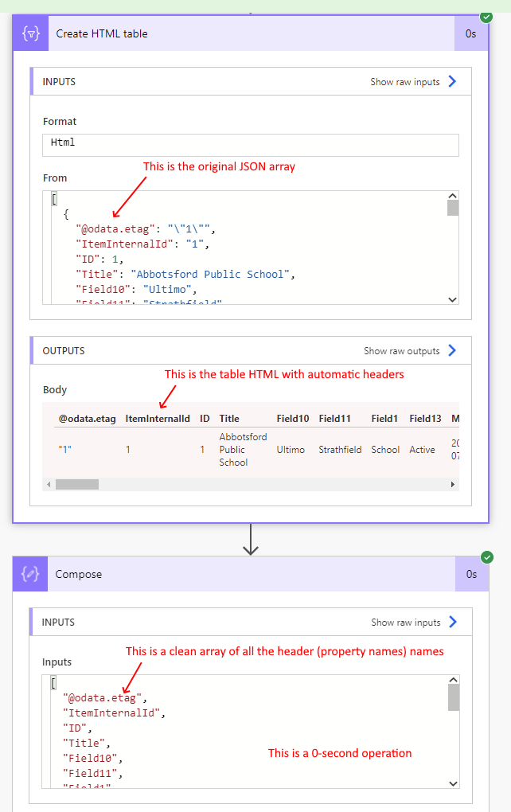Open Show raw outputs in Create HTML table

(410, 350)
